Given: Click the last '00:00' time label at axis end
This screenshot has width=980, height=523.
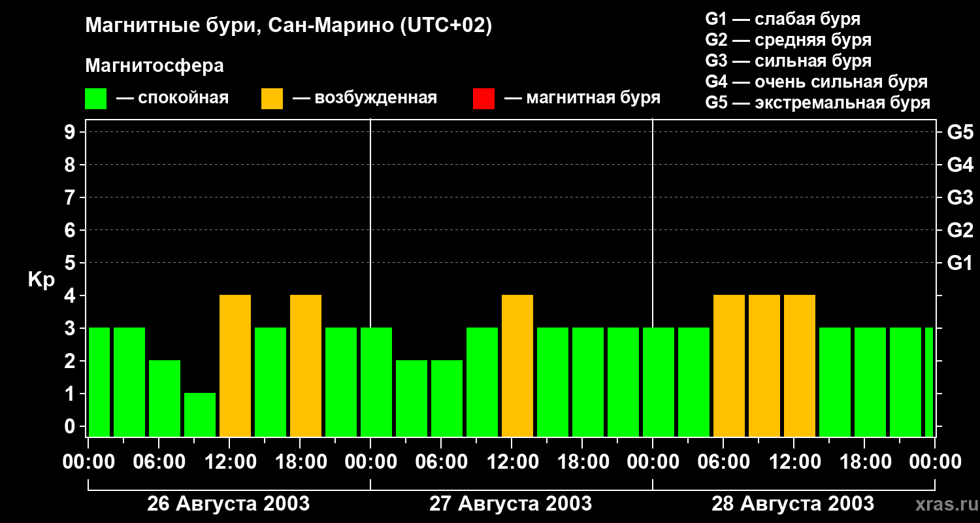Looking at the screenshot, I should (x=935, y=462).
